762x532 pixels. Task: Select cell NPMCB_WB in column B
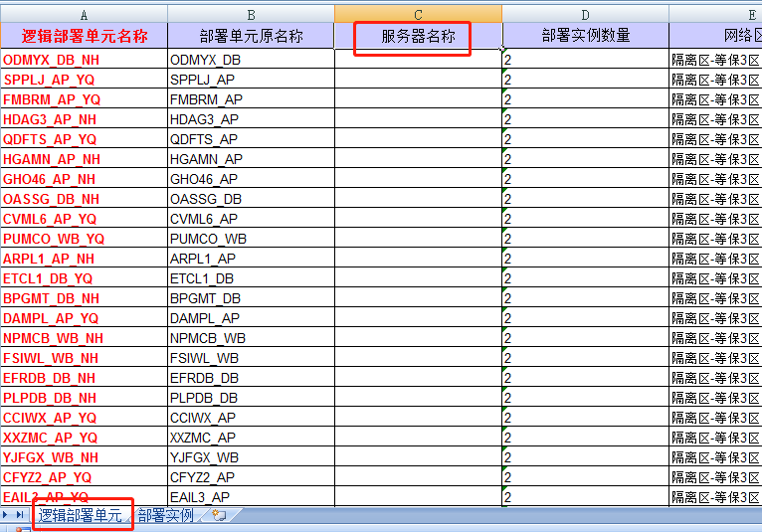(x=251, y=338)
